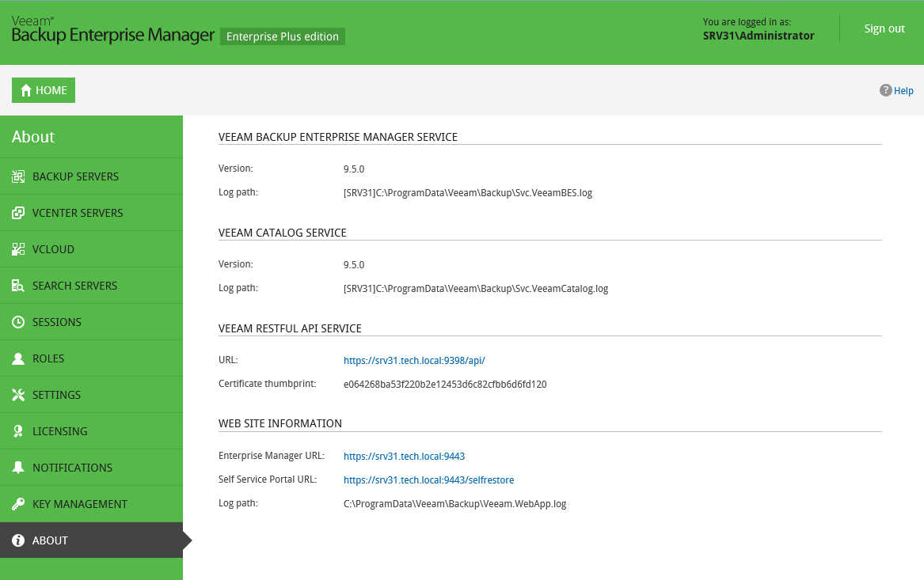Click the Settings wrench icon
Viewport: 924px width, 580px height.
click(18, 395)
